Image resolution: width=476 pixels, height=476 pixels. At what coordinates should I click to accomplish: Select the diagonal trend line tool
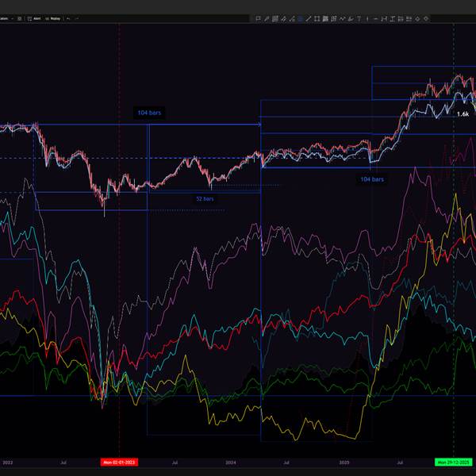309,19
